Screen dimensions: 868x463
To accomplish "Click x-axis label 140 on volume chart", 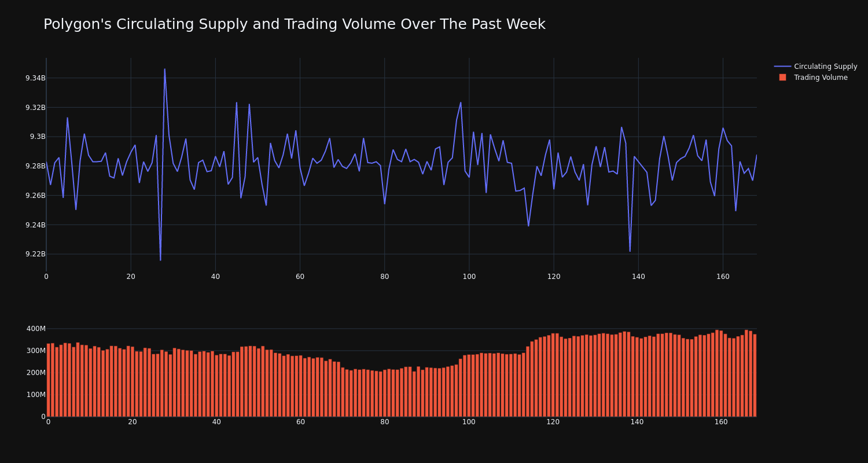I will [x=637, y=422].
